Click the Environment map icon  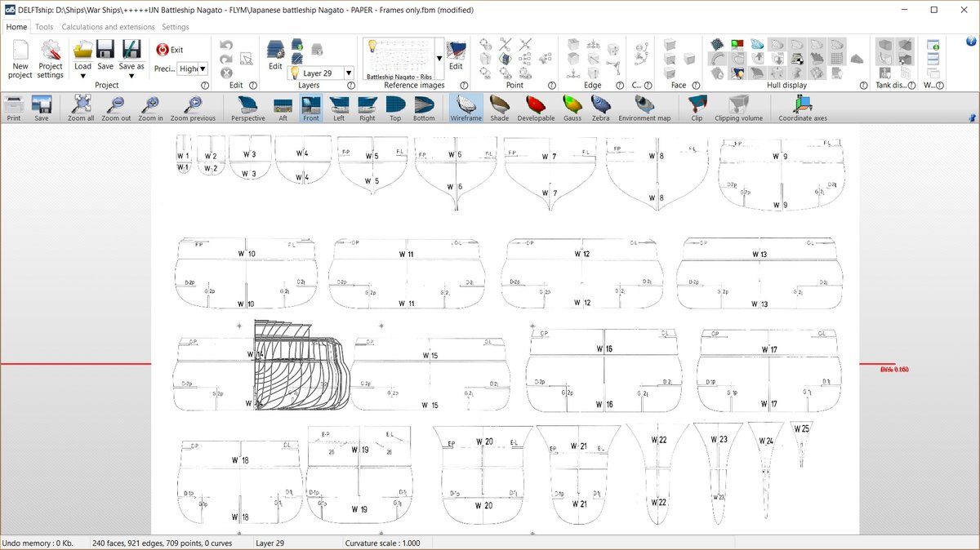coord(644,107)
